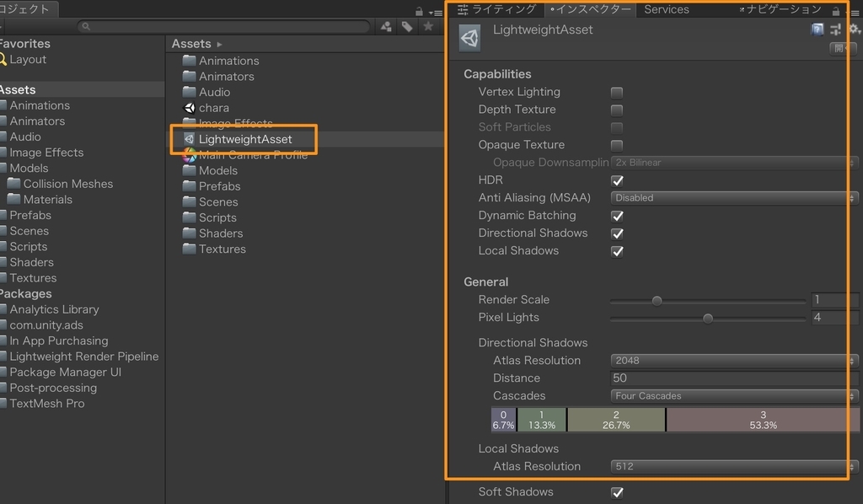Expand the Assets breadcrumb arrow
Image resolution: width=863 pixels, height=504 pixels.
220,44
